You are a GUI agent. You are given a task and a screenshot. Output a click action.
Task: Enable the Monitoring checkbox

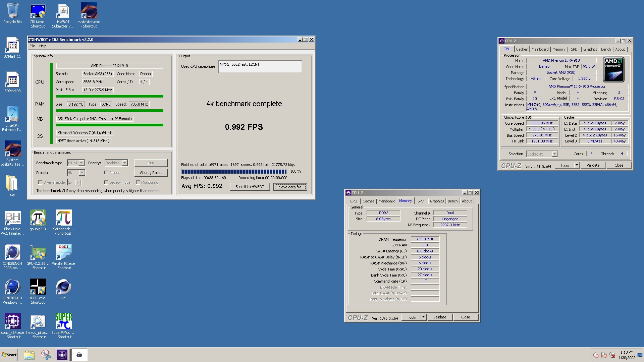138,182
